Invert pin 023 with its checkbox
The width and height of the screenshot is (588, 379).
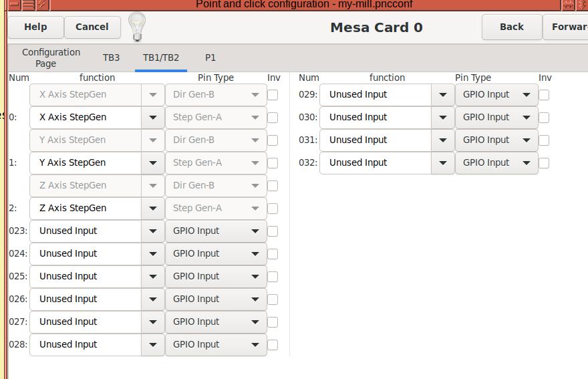pos(273,231)
